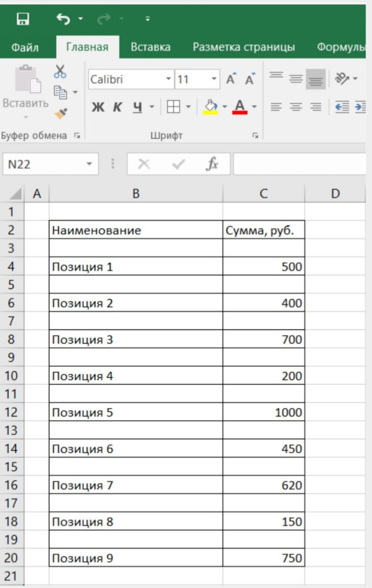Toggle align text left
Image resolution: width=372 pixels, height=588 pixels.
coord(277,107)
